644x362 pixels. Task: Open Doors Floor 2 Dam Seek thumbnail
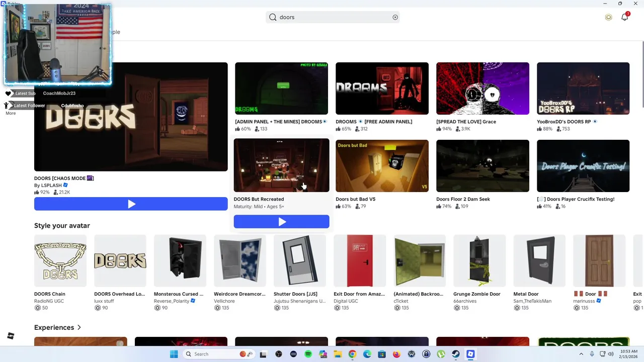point(482,166)
